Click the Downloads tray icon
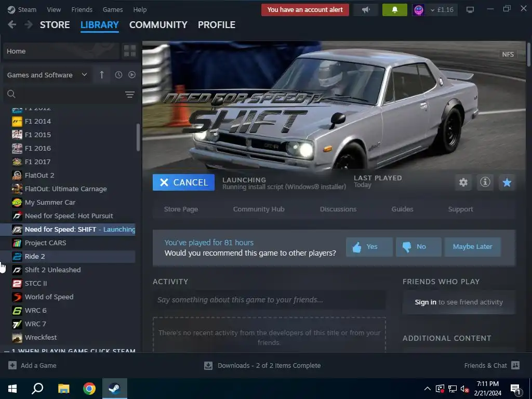The image size is (532, 399). click(x=208, y=365)
